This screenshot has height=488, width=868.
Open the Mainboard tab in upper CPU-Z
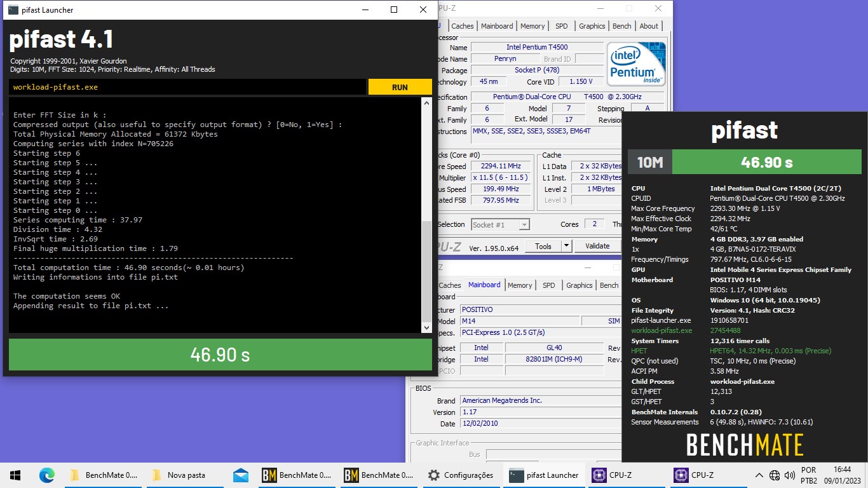pyautogui.click(x=497, y=26)
